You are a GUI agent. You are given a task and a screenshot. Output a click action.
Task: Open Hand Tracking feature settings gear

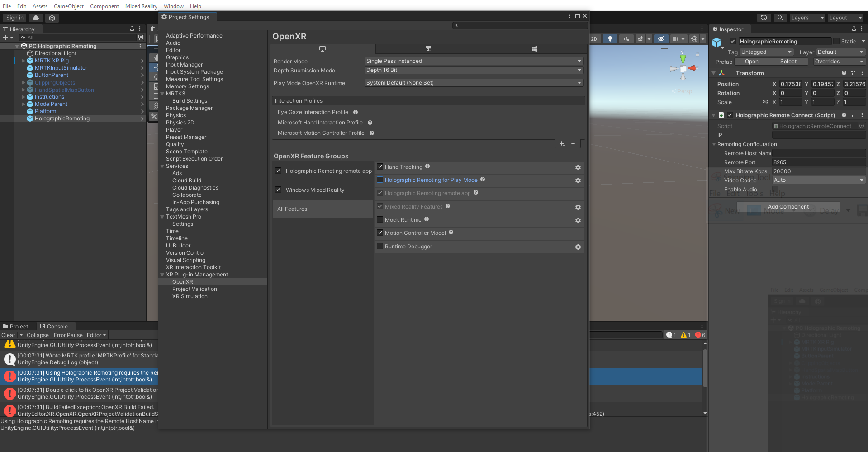click(x=578, y=167)
